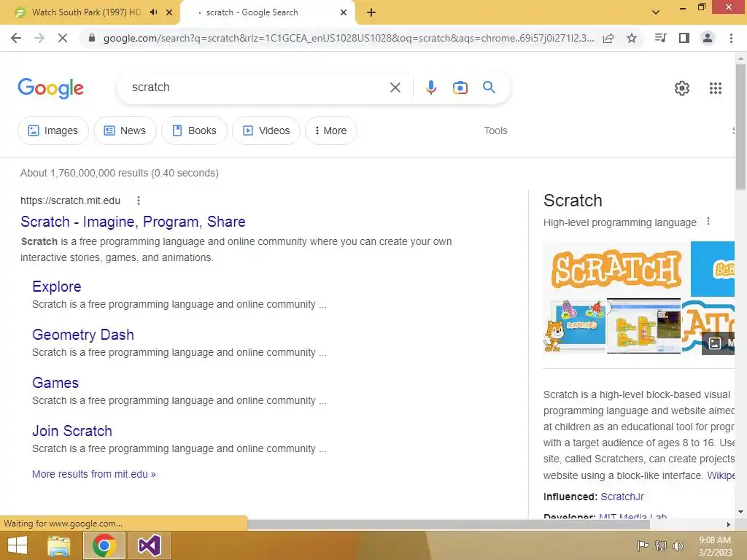Open the ScratchJr influenced link
This screenshot has height=560, width=747.
point(622,497)
